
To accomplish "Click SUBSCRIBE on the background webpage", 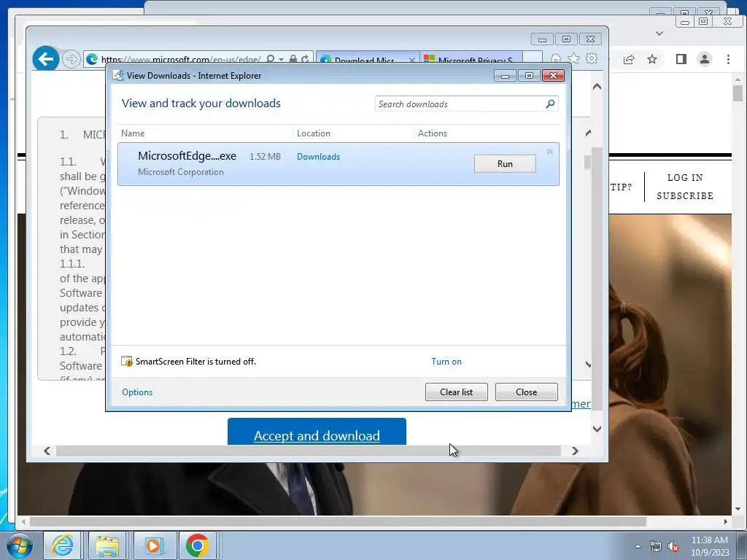I will (x=684, y=195).
